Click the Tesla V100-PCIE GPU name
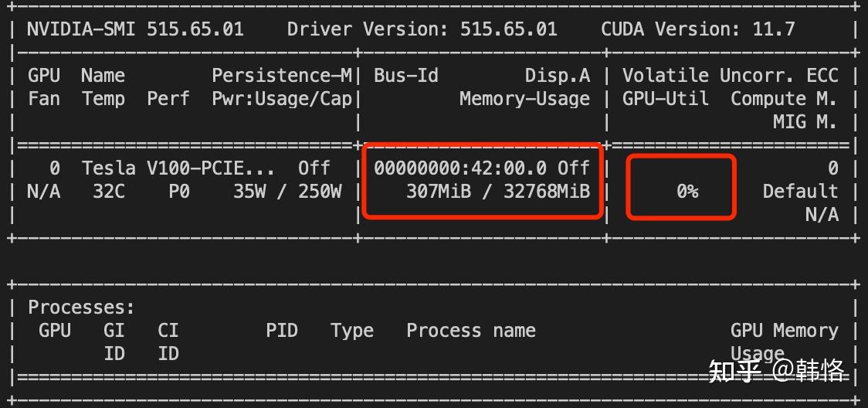 pyautogui.click(x=178, y=168)
